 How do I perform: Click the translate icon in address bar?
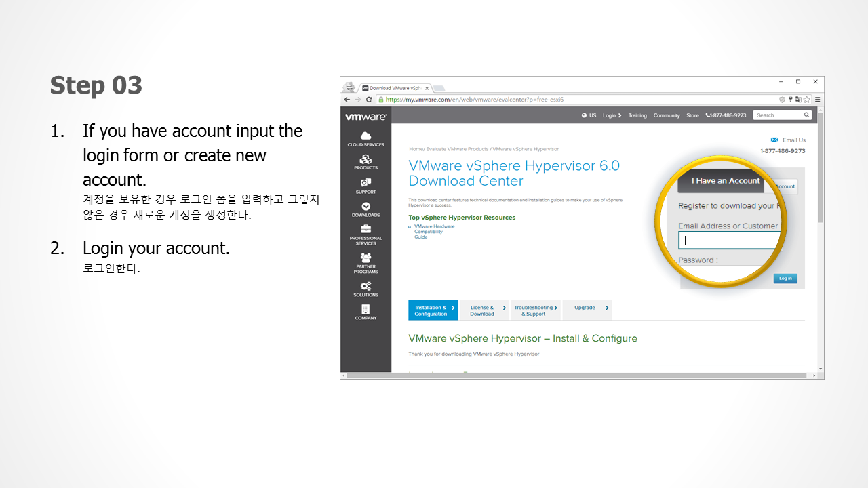798,100
